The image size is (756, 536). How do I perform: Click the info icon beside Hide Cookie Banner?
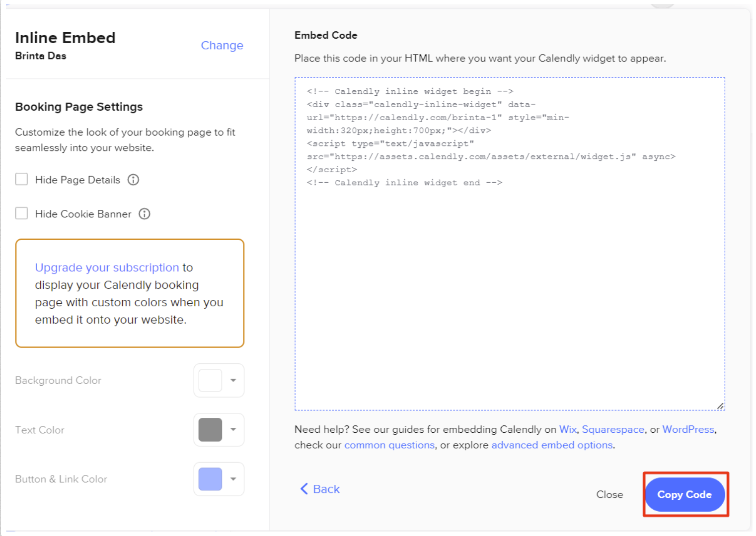click(144, 214)
